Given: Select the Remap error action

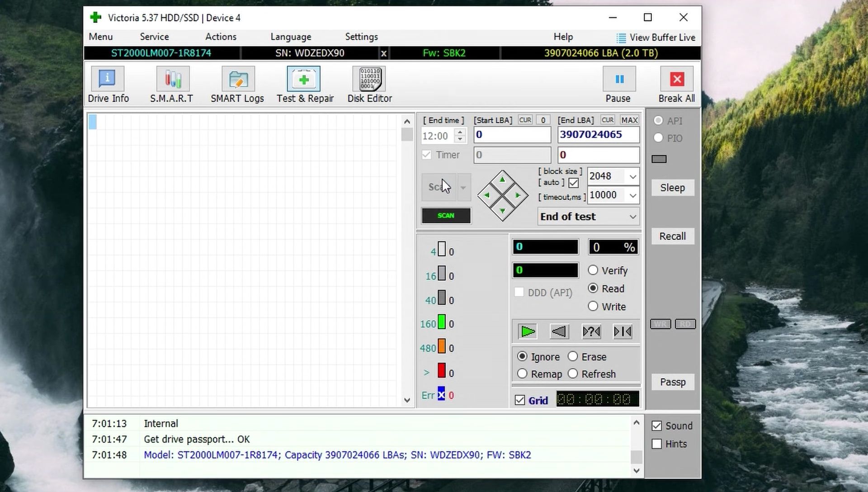Looking at the screenshot, I should (x=522, y=374).
